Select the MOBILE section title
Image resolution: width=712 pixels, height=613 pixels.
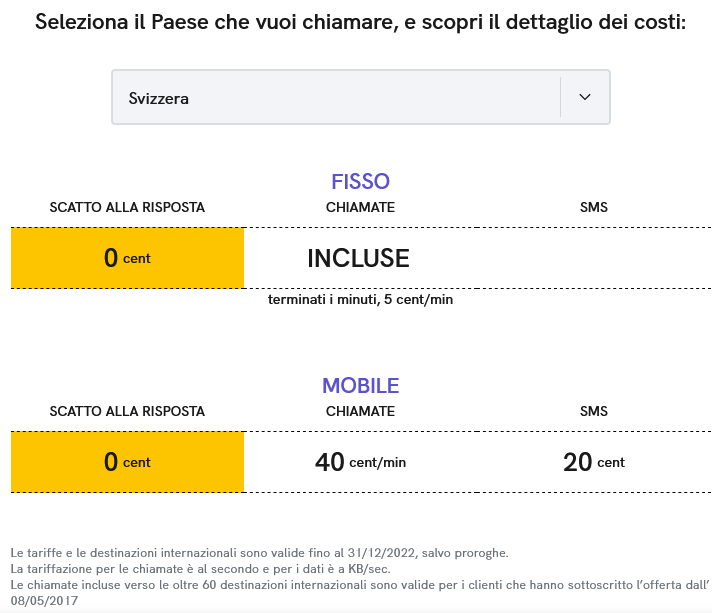click(360, 386)
